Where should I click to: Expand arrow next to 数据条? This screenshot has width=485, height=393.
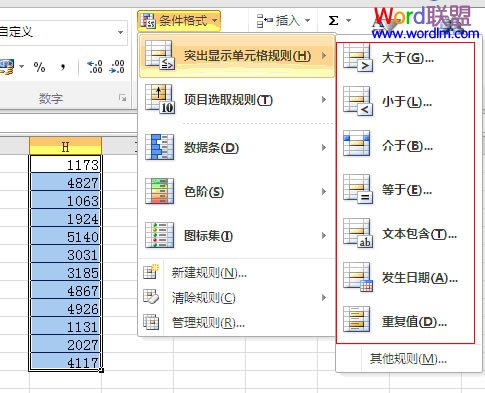coord(324,148)
